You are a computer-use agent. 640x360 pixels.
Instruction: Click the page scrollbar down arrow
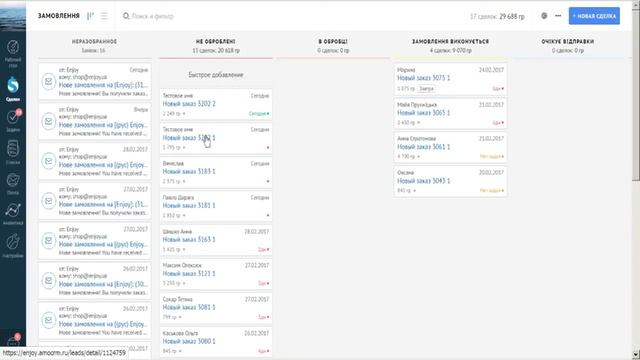tap(636, 354)
